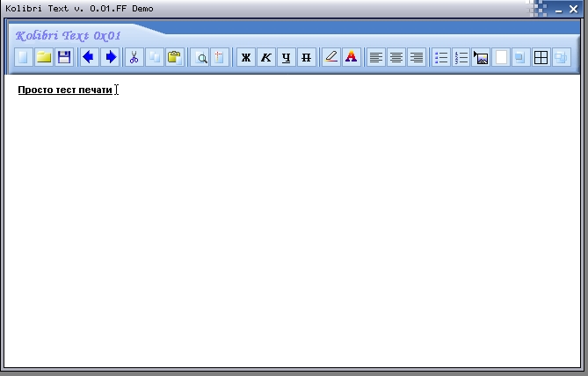Toggle underline formatting (Ч)
Screen dimensions: 588x376
287,57
